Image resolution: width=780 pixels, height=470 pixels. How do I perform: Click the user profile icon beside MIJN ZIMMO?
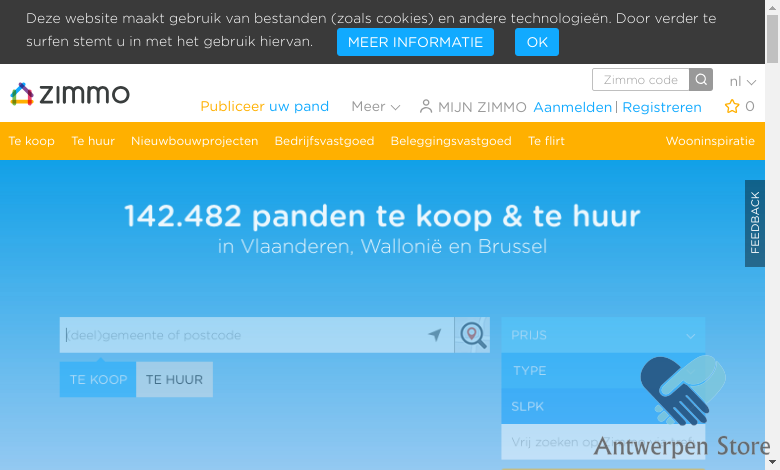(x=426, y=106)
